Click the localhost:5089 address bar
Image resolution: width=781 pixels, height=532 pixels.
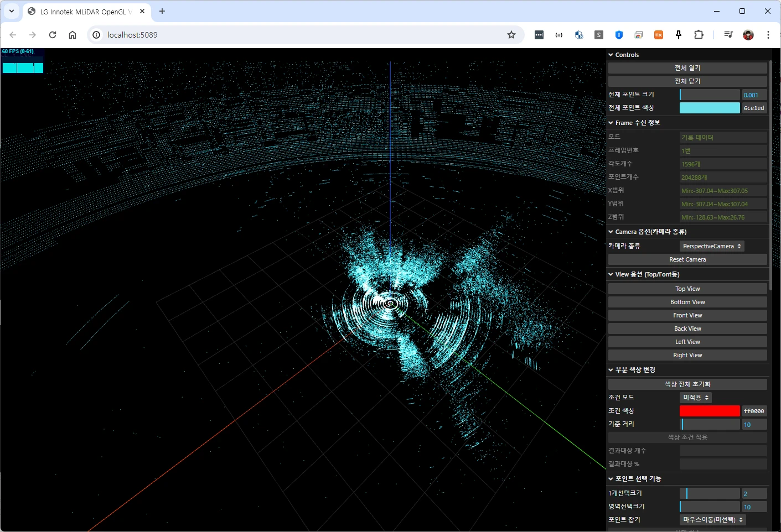[x=306, y=35]
